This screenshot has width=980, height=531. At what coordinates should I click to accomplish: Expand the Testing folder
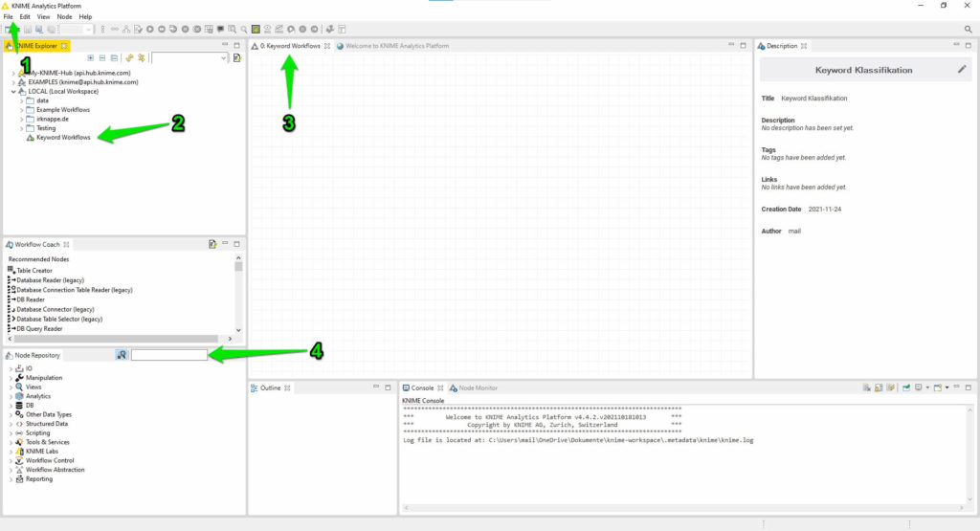(21, 129)
